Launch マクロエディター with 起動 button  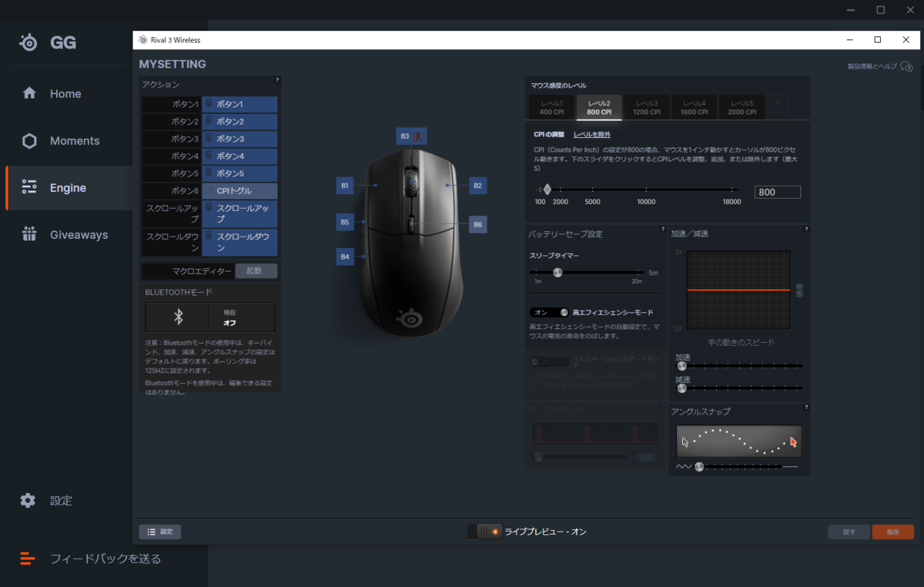tap(256, 271)
